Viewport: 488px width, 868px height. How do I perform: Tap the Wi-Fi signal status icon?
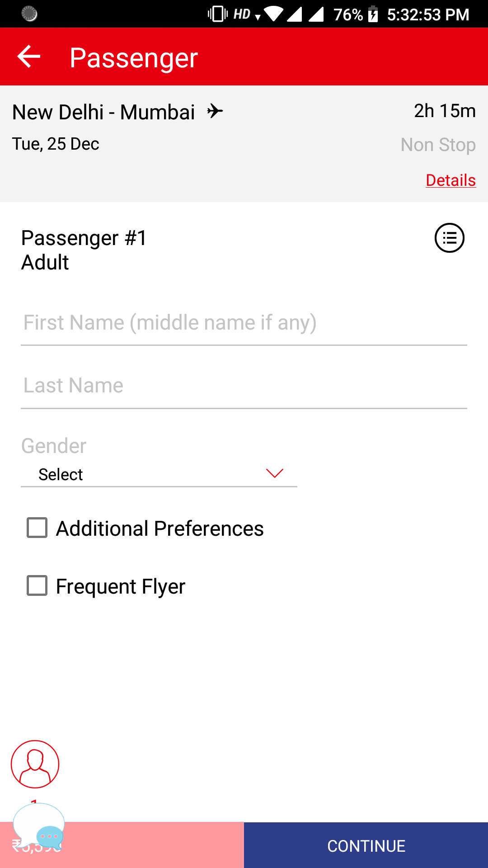pyautogui.click(x=273, y=14)
